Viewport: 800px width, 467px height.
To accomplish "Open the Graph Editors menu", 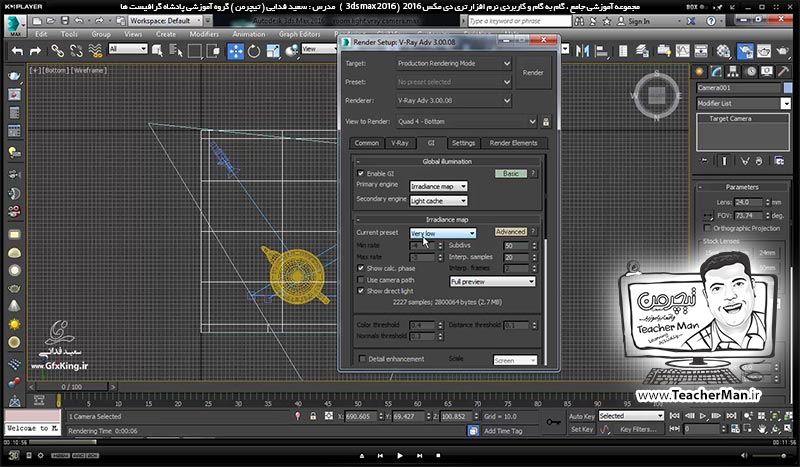I will (x=299, y=34).
